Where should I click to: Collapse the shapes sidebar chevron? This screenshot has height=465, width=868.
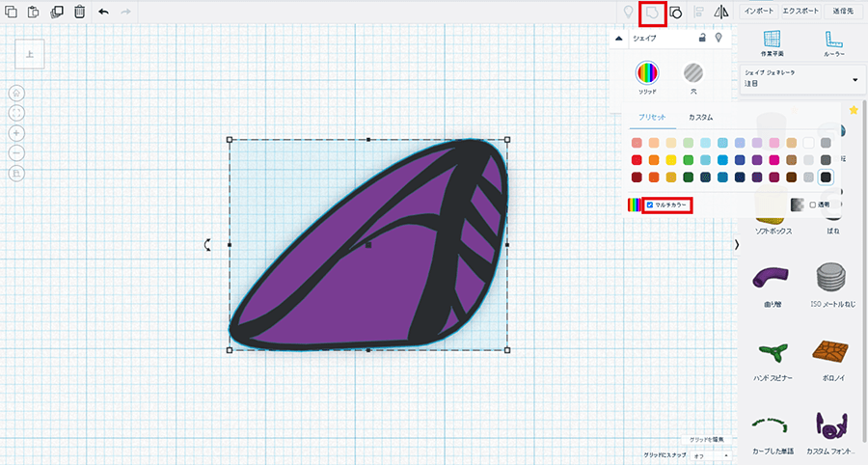[736, 245]
